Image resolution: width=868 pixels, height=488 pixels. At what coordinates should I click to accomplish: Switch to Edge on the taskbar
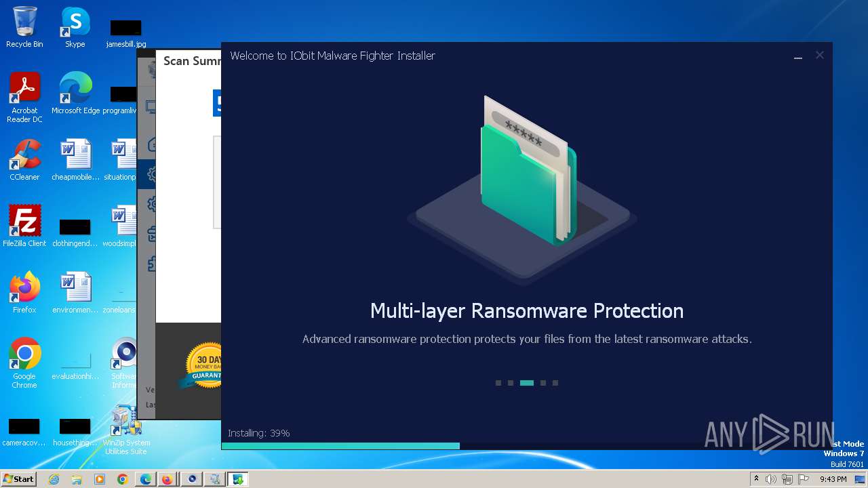coord(146,479)
